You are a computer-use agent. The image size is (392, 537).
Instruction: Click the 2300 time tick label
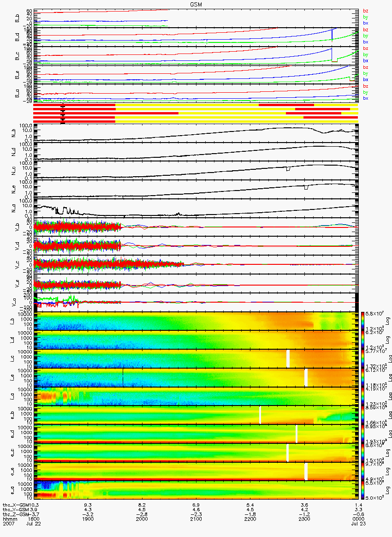tap(304, 519)
